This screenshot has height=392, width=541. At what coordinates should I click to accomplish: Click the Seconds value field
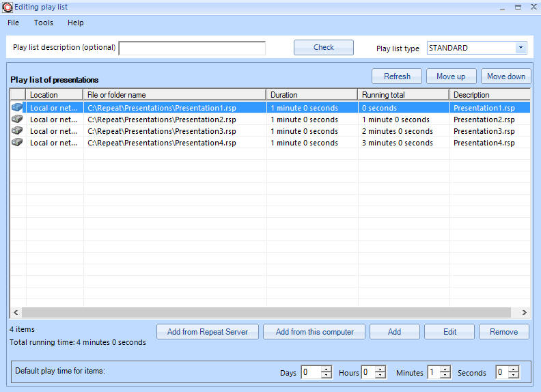(502, 372)
